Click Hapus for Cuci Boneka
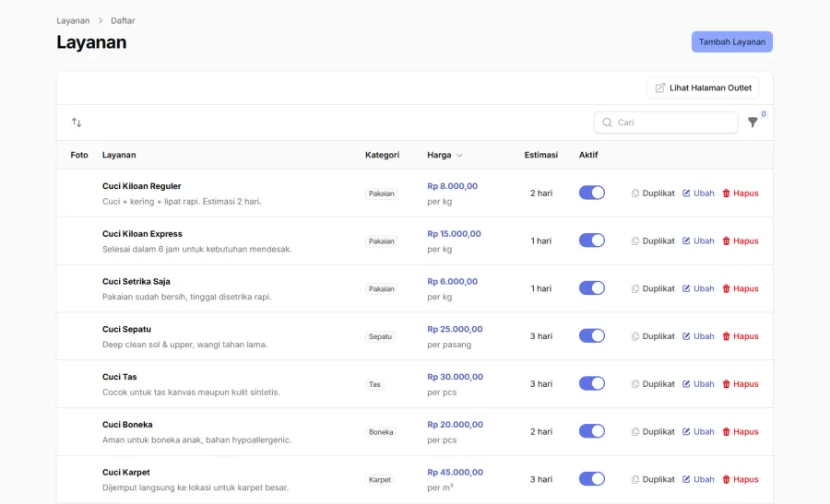The image size is (830, 504). click(740, 431)
